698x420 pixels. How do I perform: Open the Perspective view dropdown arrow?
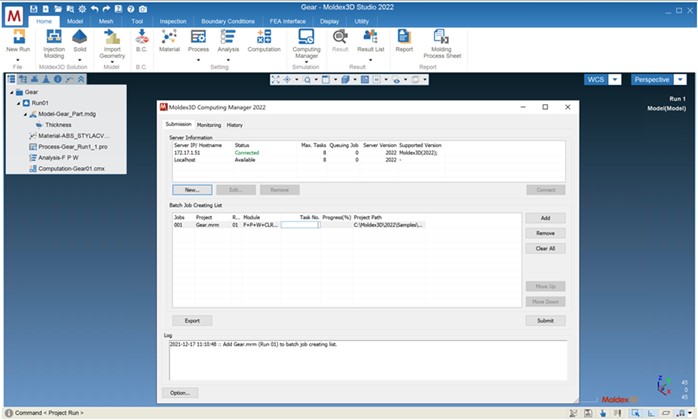coord(680,80)
